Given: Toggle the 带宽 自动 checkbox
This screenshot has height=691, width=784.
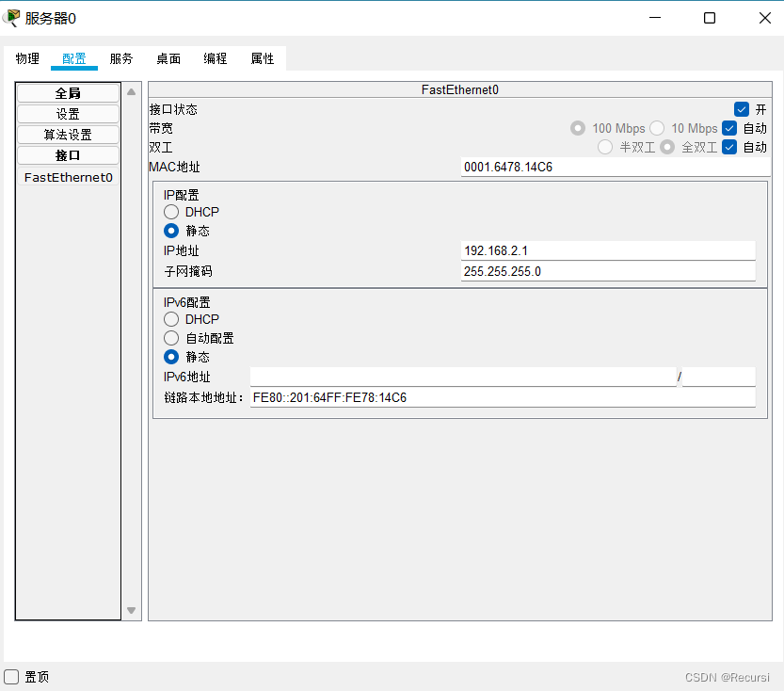Looking at the screenshot, I should [729, 128].
